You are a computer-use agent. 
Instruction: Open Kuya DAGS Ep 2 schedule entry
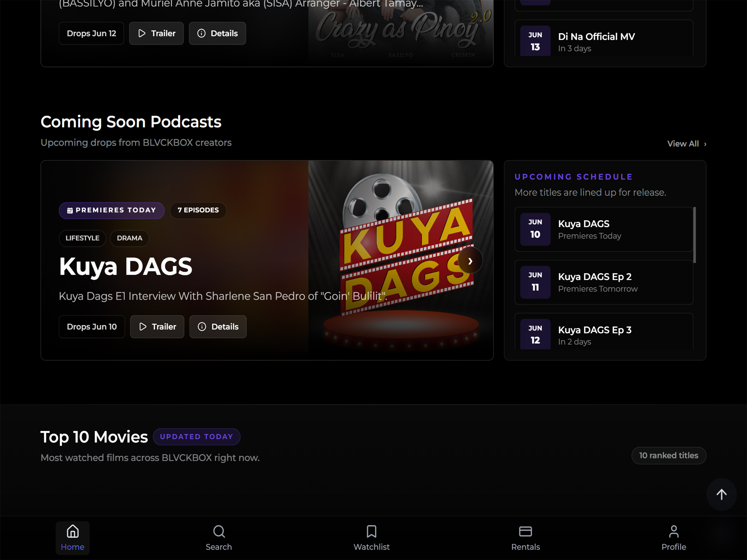[604, 282]
